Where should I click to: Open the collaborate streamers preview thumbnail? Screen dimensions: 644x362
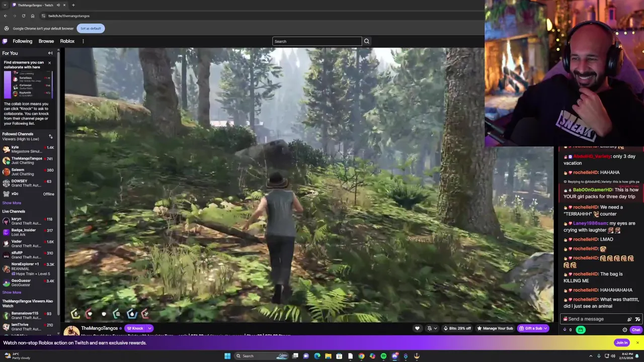(x=28, y=84)
